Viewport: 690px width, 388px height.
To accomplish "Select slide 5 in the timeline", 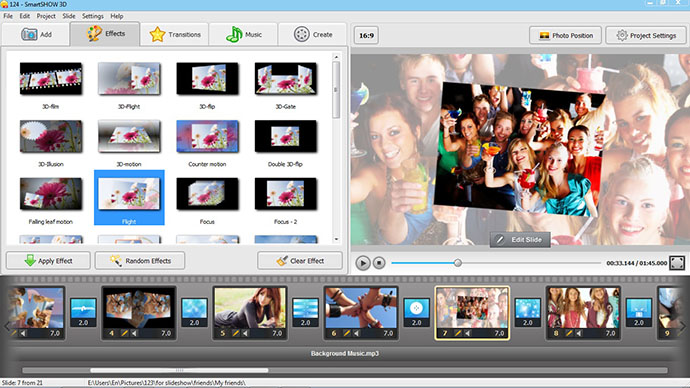I will coord(250,313).
